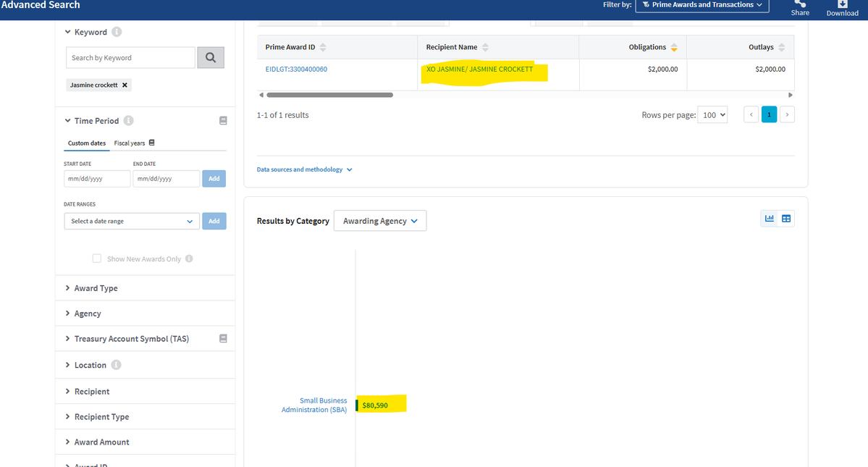
Task: Click the Location info icon
Action: click(117, 365)
